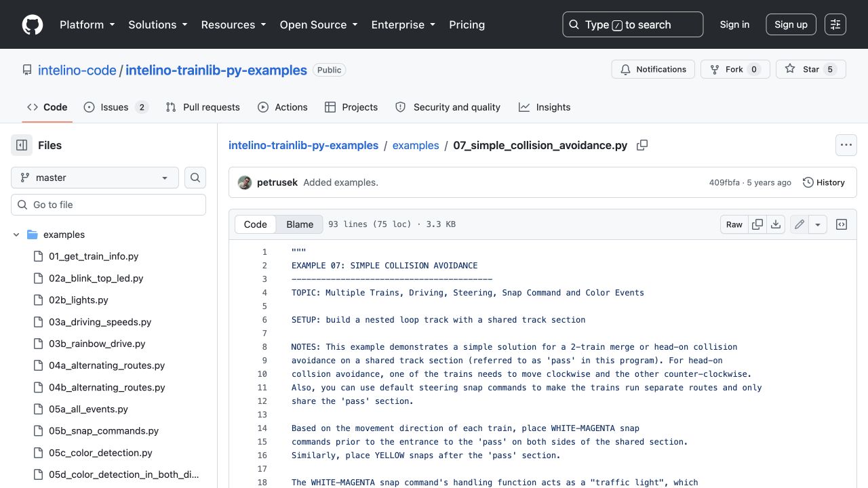This screenshot has height=488, width=868.
Task: Open the petrusek author profile link
Action: [277, 182]
